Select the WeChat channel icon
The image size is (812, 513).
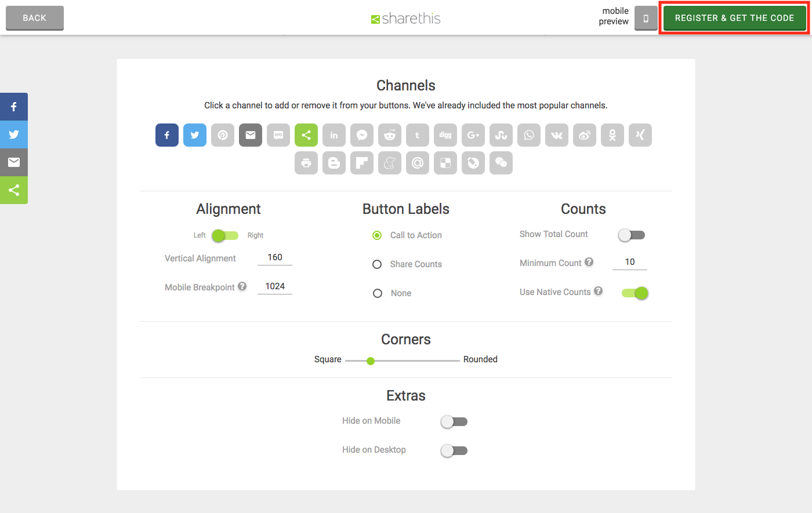point(501,163)
